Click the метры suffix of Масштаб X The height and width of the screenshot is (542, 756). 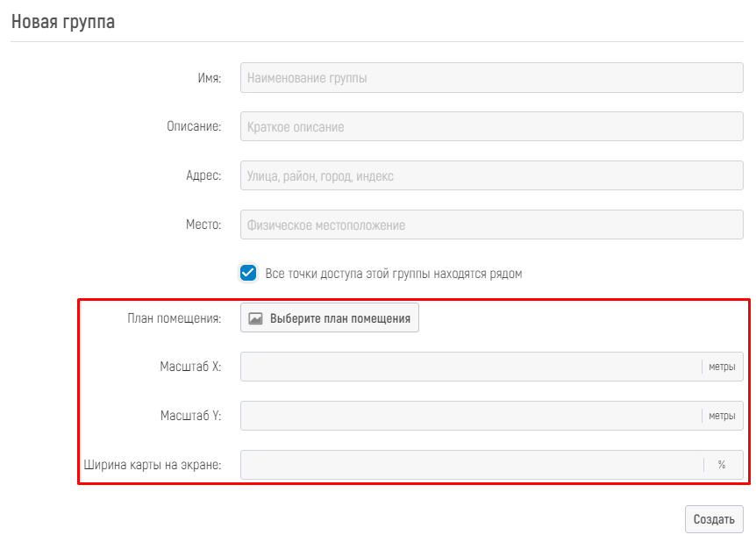click(722, 367)
